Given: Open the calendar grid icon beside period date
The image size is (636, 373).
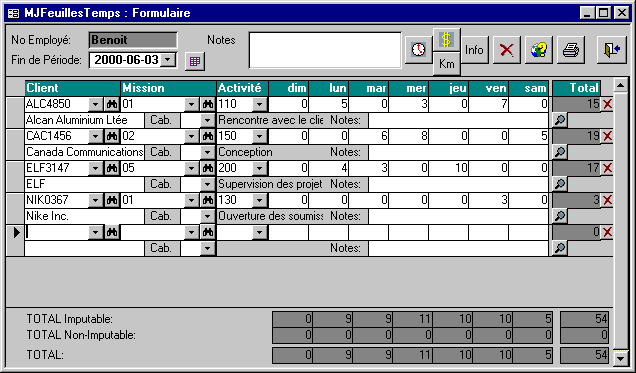Looking at the screenshot, I should 195,61.
